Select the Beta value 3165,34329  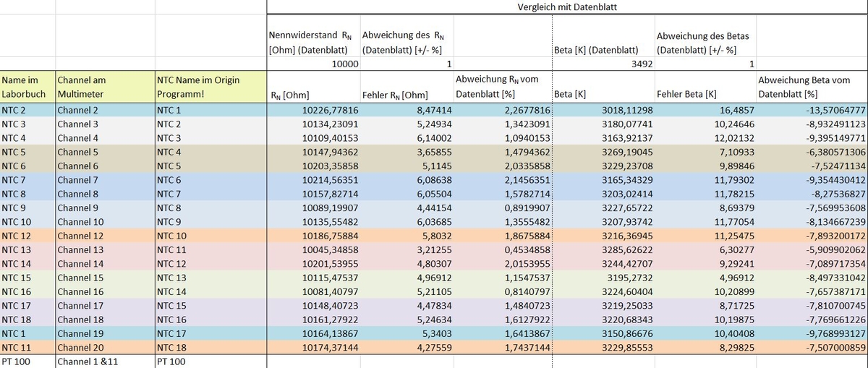603,180
